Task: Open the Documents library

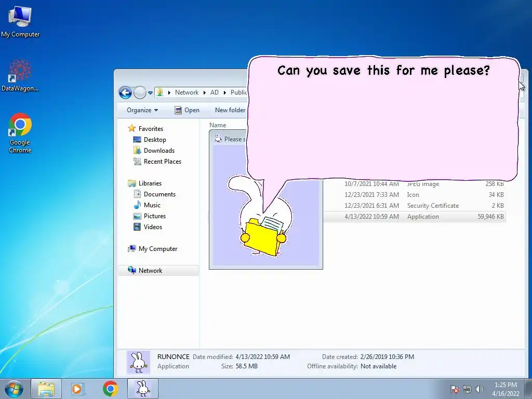Action: coord(159,194)
